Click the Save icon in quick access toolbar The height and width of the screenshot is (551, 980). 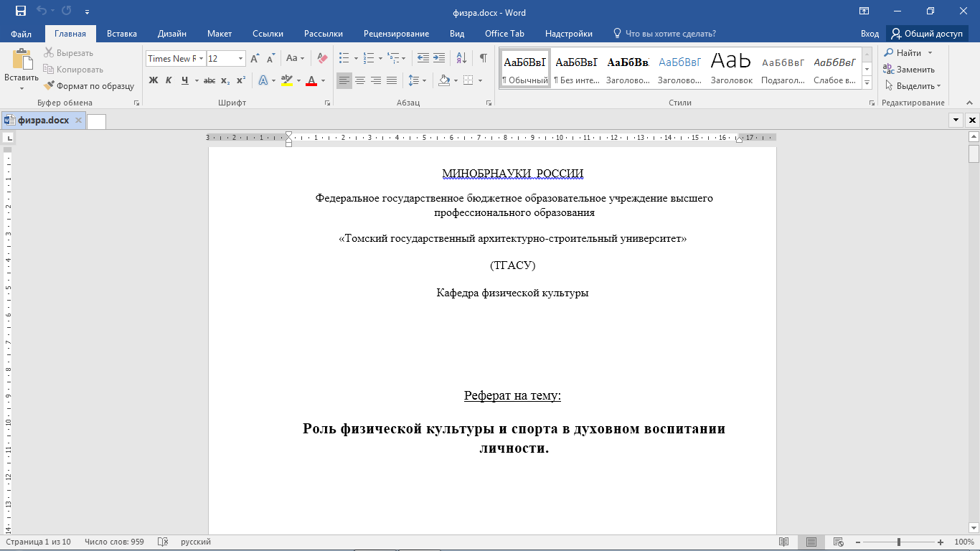click(21, 11)
